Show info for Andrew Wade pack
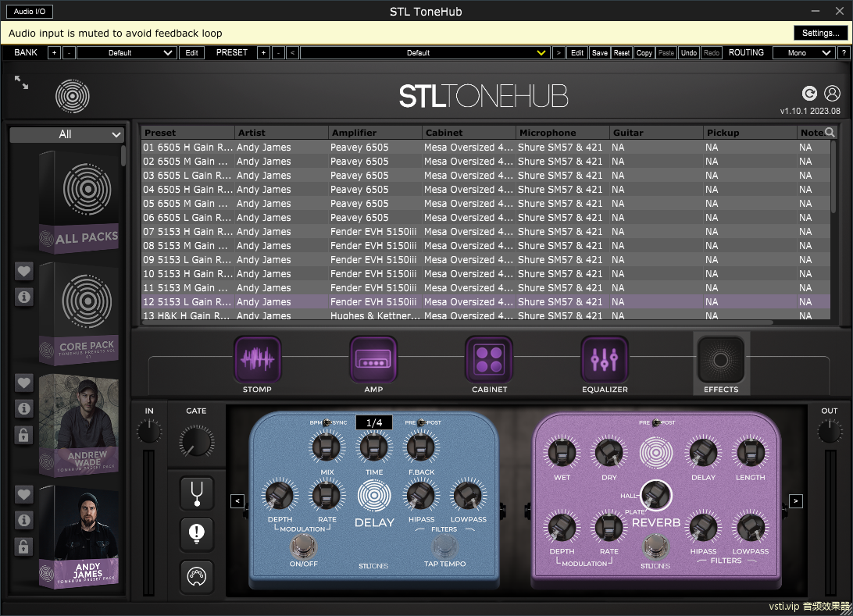 24,408
